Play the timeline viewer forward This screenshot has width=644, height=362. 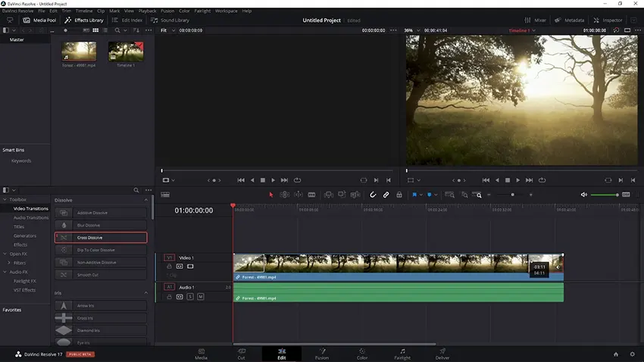(x=518, y=180)
